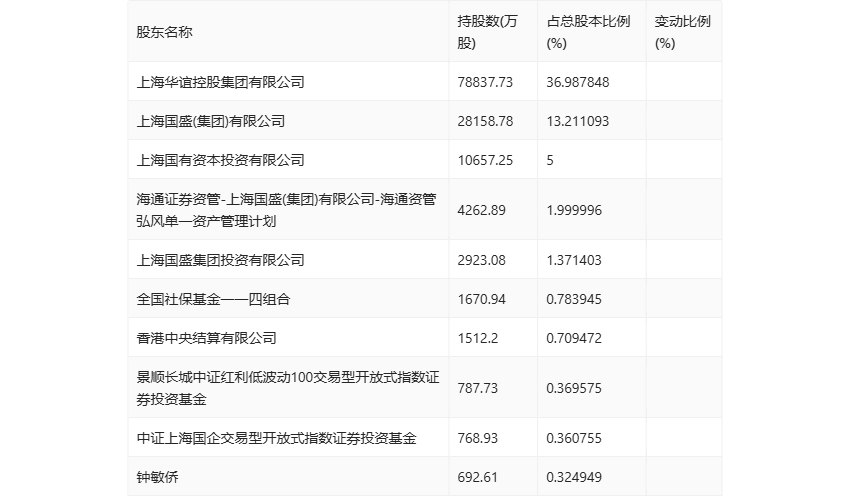Click the 占总股本比例(%) column header
This screenshot has width=850, height=496.
point(588,32)
